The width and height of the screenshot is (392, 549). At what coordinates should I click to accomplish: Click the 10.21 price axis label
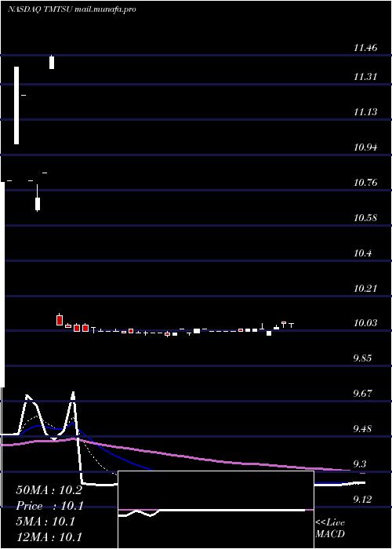365,288
